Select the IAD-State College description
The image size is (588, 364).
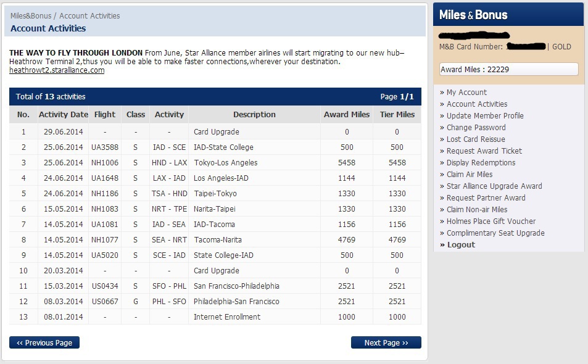pos(223,147)
